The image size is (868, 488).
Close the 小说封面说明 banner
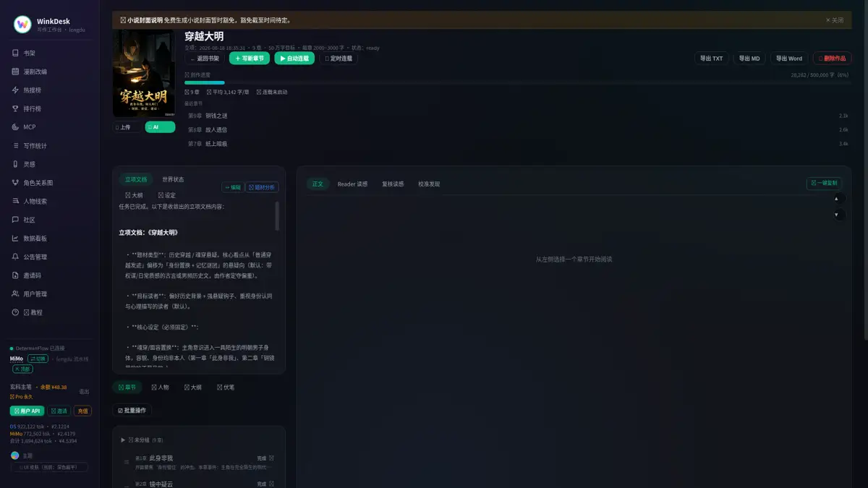(x=835, y=20)
